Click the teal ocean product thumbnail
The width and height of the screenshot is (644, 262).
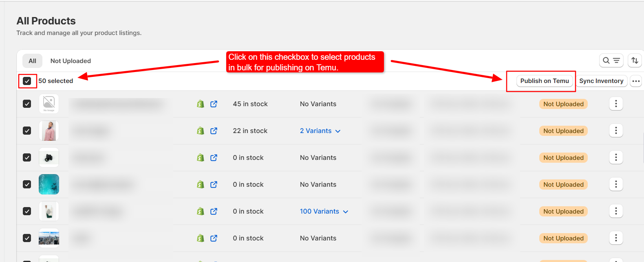(49, 184)
